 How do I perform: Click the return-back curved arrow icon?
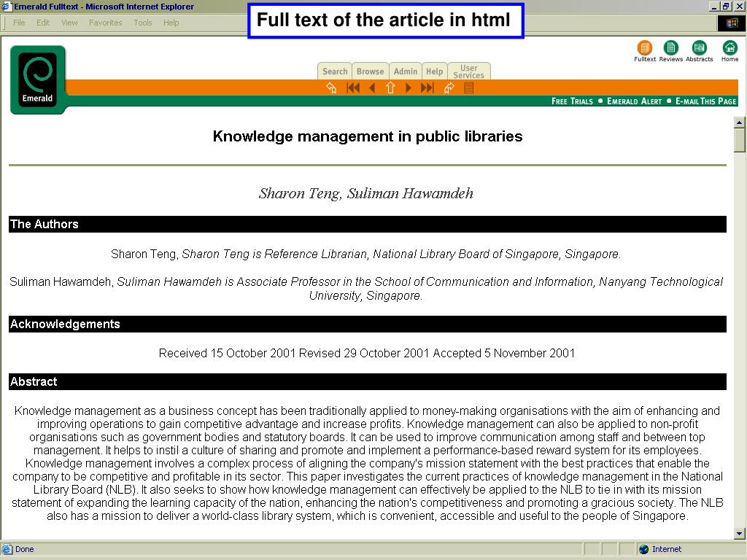pyautogui.click(x=331, y=87)
